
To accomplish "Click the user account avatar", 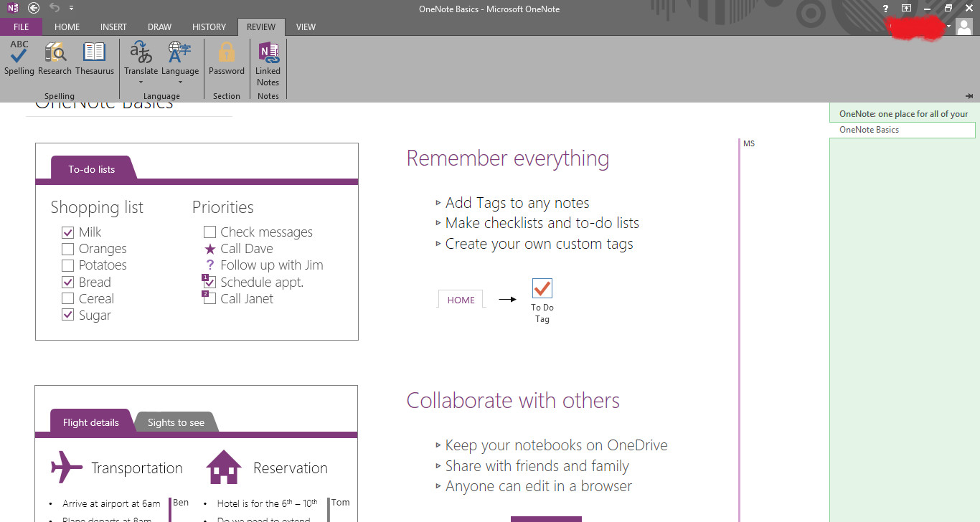I will (x=964, y=27).
